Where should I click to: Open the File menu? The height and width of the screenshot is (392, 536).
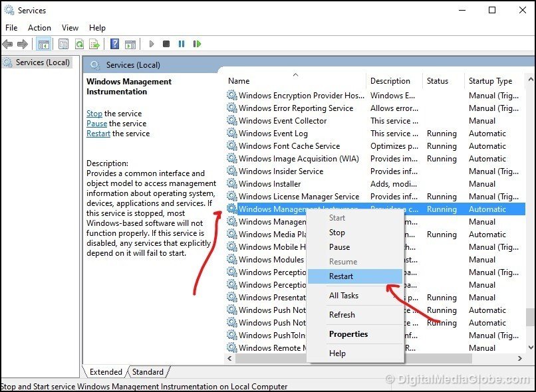11,28
